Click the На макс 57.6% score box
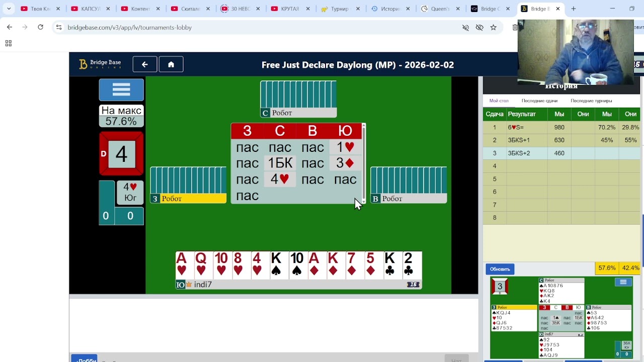The width and height of the screenshot is (644, 362). point(121,116)
